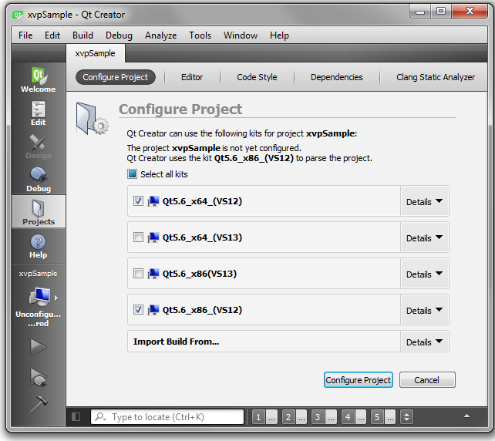The width and height of the screenshot is (495, 441).
Task: Open the Edit menu
Action: 52,35
